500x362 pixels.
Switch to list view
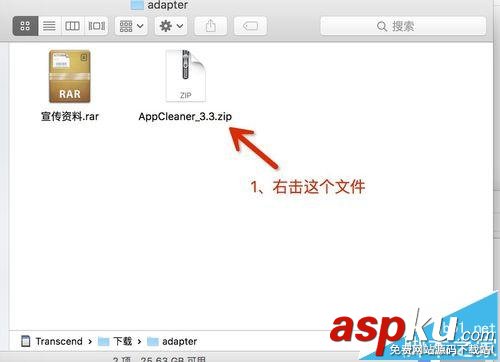(49, 26)
